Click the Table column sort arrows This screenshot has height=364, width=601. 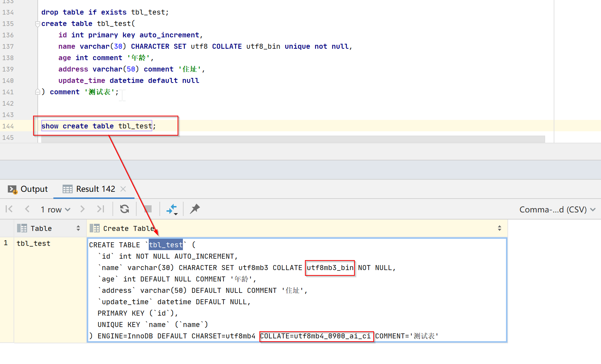pos(78,228)
